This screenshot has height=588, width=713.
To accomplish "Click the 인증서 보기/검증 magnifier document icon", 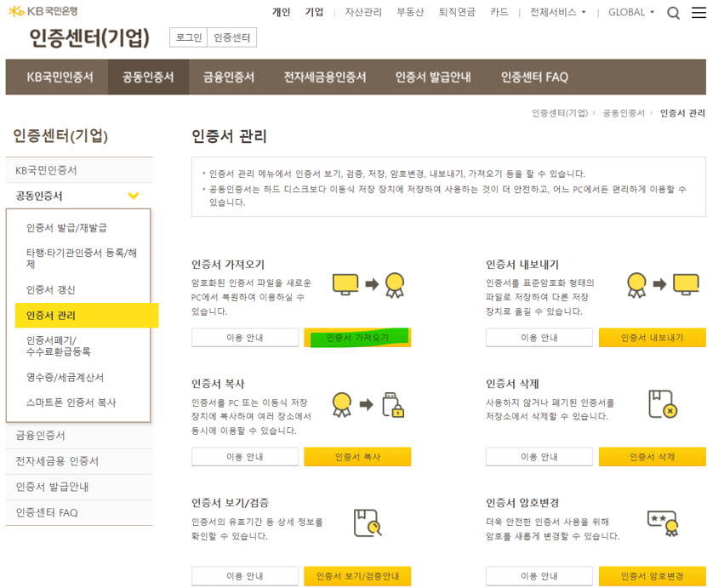I will click(367, 522).
